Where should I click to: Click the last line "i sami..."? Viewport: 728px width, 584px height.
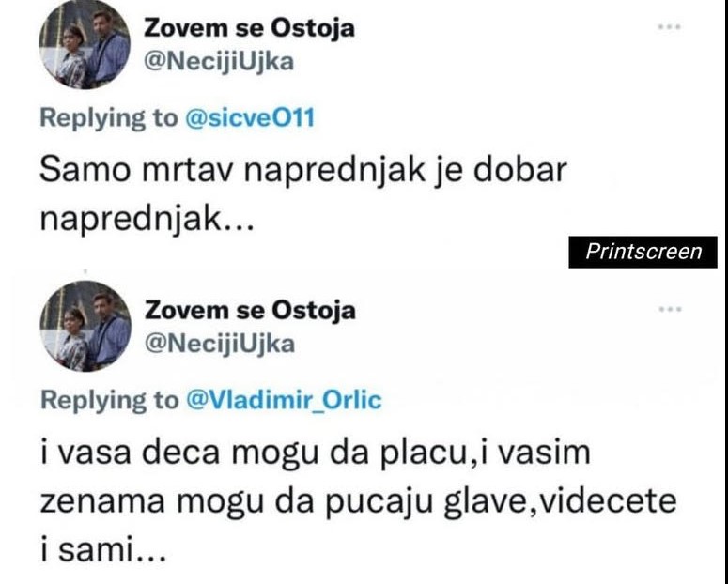103,548
